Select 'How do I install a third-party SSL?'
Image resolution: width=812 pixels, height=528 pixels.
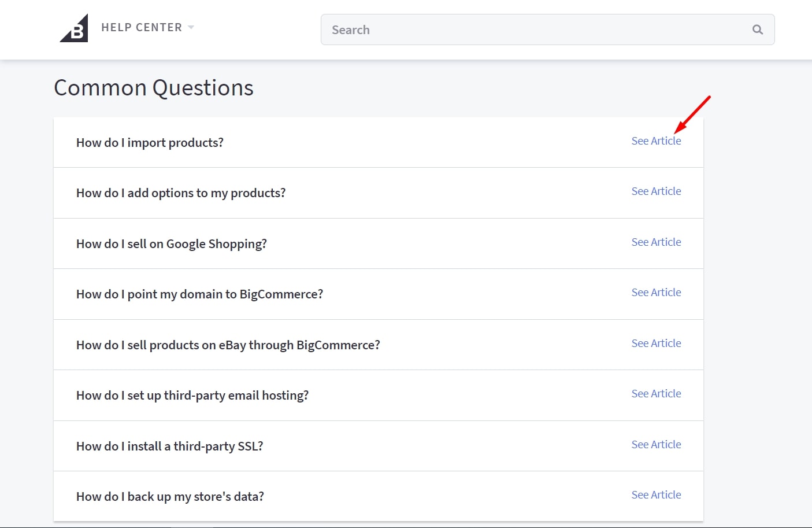click(170, 446)
